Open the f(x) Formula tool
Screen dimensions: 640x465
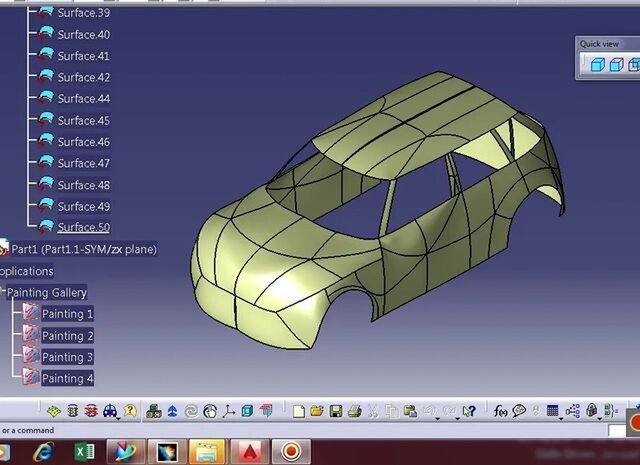(x=500, y=411)
